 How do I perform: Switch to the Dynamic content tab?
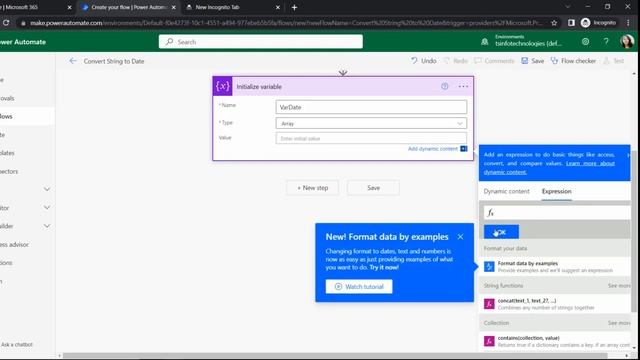pyautogui.click(x=507, y=191)
